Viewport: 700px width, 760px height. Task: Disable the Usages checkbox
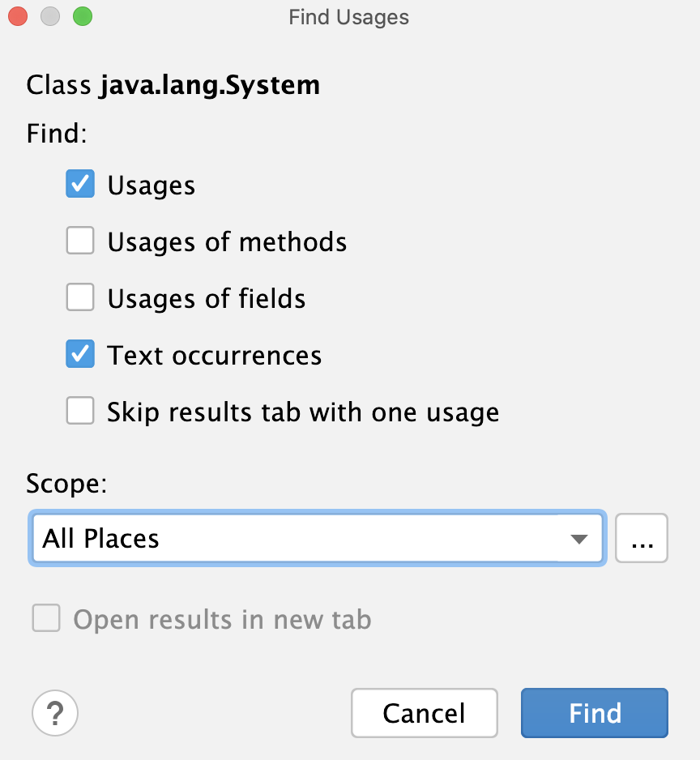[79, 184]
